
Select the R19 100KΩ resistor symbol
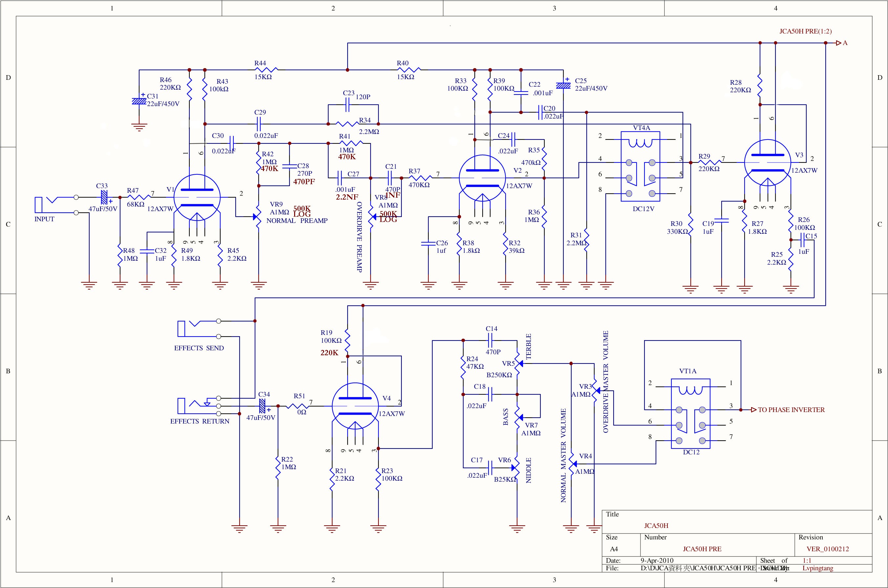coord(348,340)
